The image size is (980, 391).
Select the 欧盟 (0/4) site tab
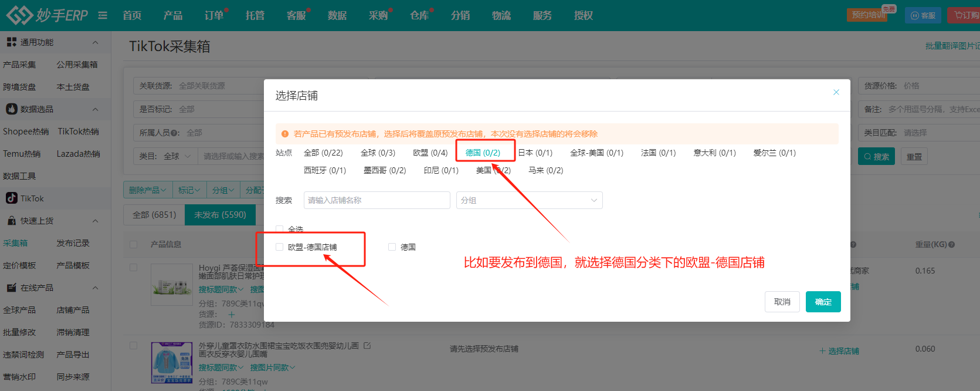430,153
